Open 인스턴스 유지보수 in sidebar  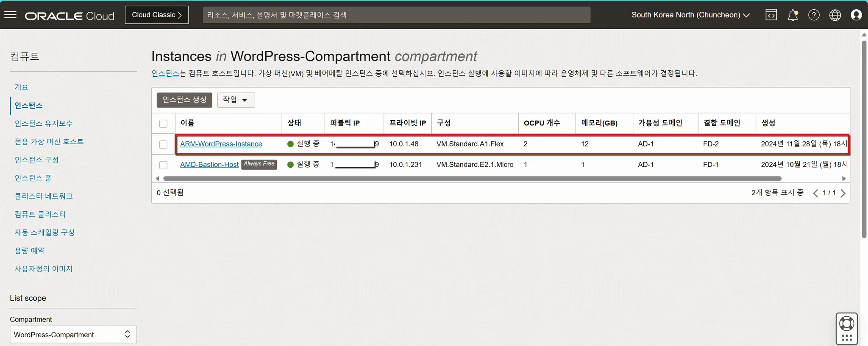(44, 123)
